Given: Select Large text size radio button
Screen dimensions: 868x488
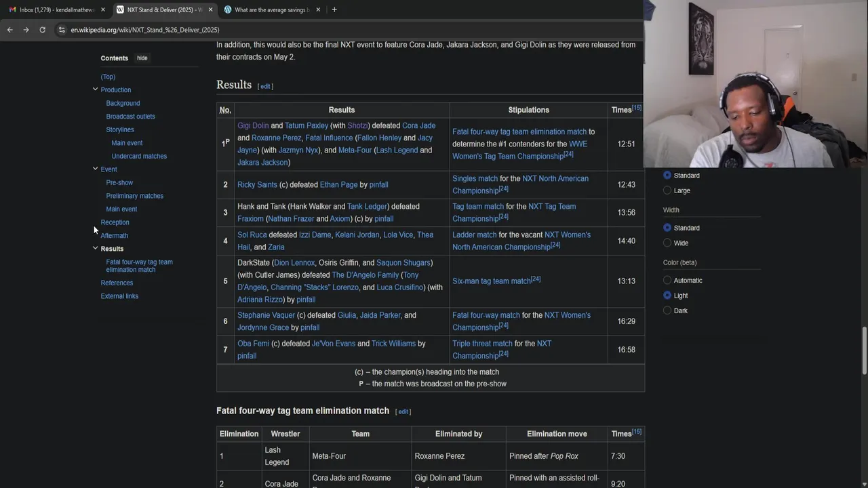Looking at the screenshot, I should coord(667,190).
